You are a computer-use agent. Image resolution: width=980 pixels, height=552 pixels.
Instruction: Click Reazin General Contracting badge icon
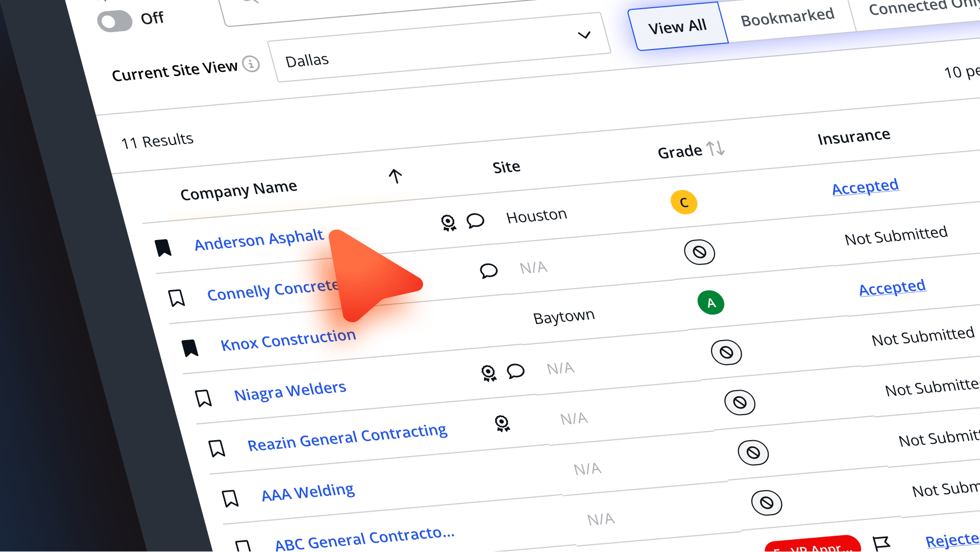coord(502,423)
